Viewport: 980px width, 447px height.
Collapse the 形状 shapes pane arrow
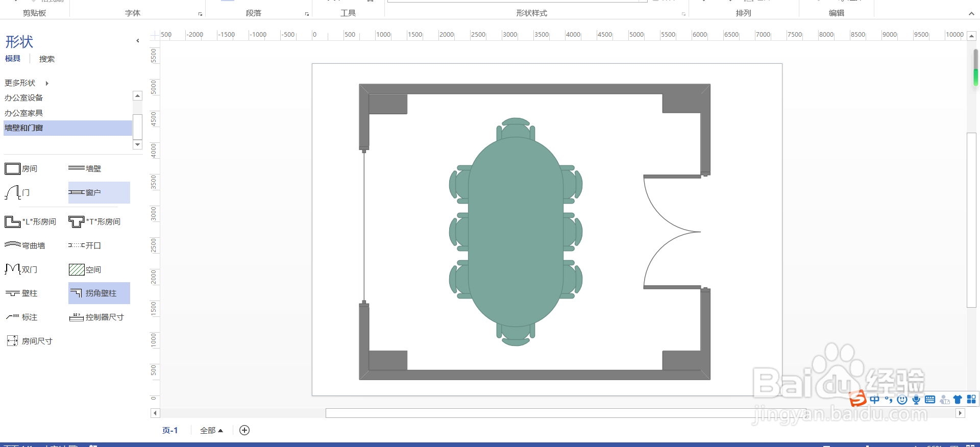(x=138, y=41)
